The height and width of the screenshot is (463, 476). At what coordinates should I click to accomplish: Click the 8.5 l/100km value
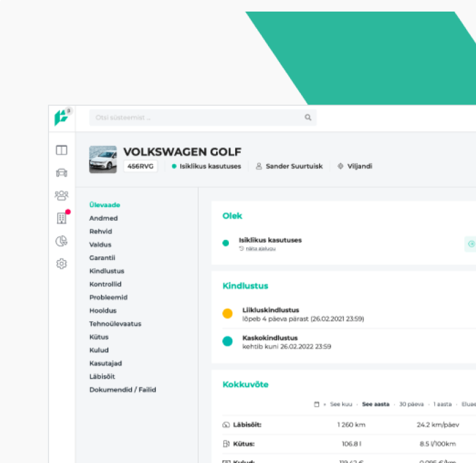pos(438,444)
